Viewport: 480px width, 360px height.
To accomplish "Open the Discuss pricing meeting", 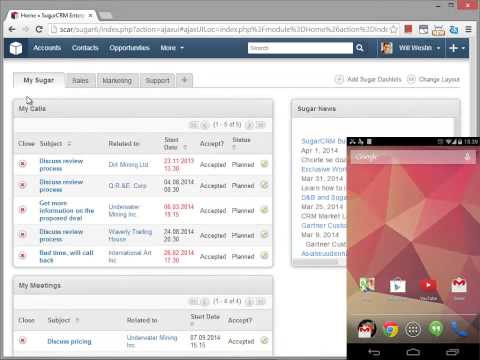I will pos(69,341).
